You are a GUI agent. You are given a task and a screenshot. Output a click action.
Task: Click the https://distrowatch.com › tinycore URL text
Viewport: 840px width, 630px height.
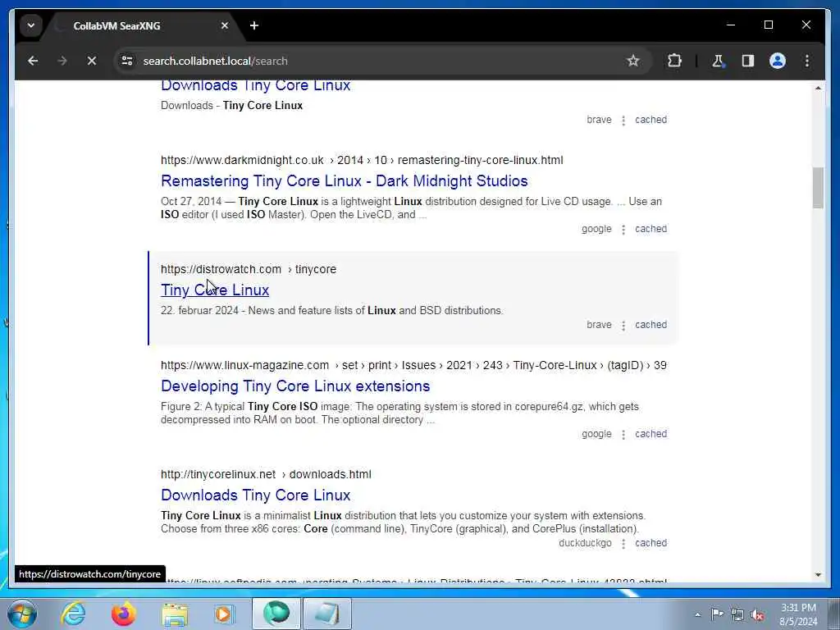click(249, 269)
